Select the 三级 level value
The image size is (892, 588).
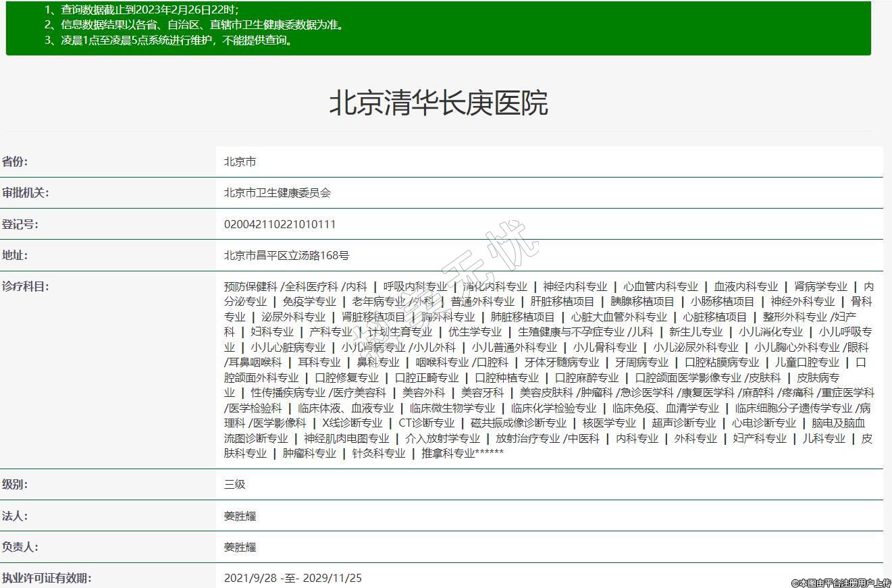[234, 485]
